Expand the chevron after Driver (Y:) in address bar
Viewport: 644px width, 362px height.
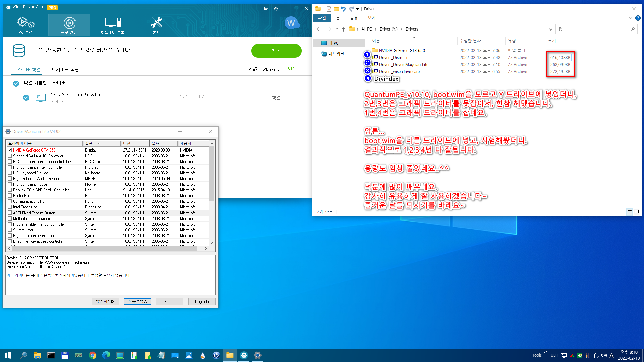(x=401, y=29)
